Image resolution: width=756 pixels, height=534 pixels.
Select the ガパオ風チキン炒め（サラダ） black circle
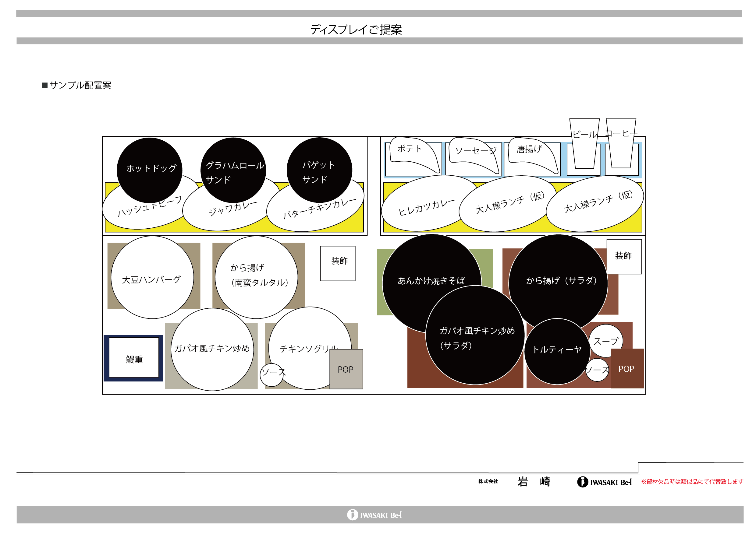(475, 335)
